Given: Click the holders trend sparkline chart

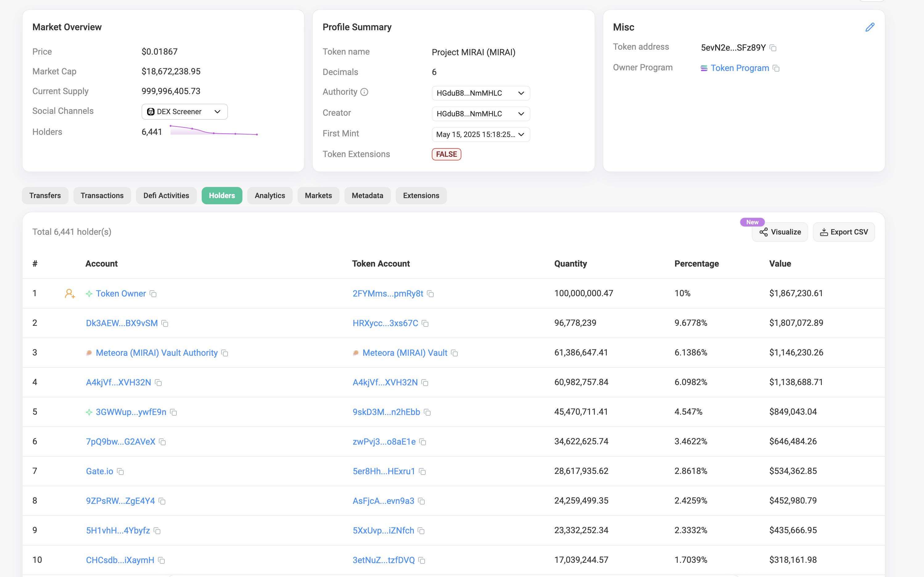Looking at the screenshot, I should pyautogui.click(x=213, y=131).
